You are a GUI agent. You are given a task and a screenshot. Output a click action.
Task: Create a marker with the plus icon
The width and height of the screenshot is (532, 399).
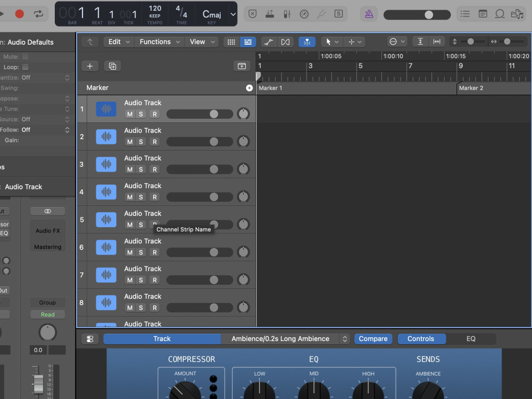249,88
